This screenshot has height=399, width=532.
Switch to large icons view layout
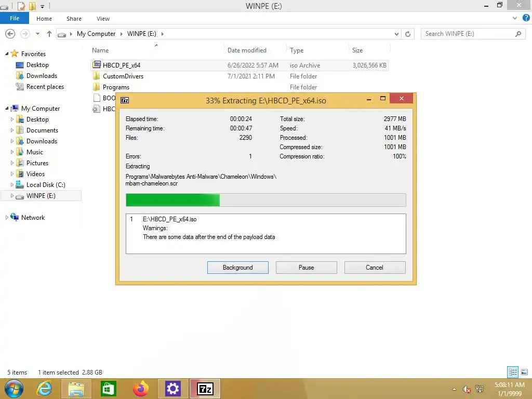click(524, 372)
